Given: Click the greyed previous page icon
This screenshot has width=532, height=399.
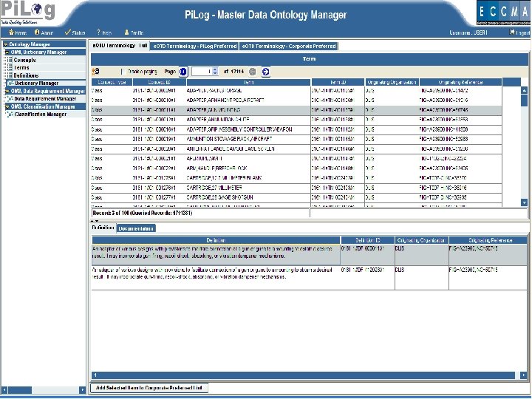Looking at the screenshot, I should tap(253, 72).
